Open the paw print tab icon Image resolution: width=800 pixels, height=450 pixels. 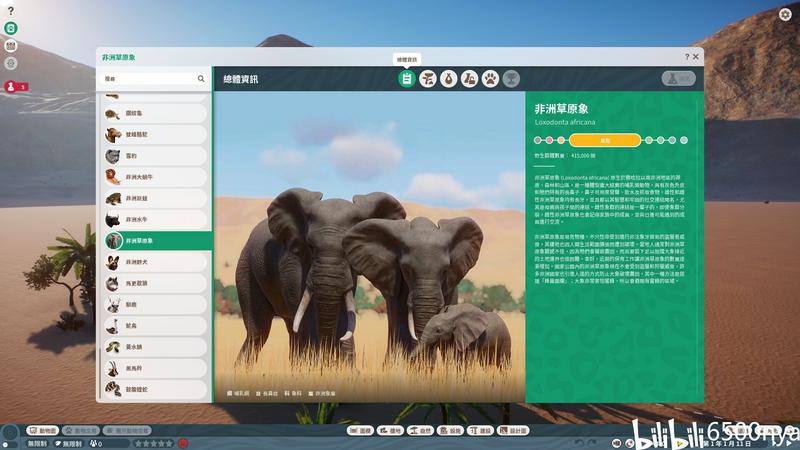click(x=490, y=79)
